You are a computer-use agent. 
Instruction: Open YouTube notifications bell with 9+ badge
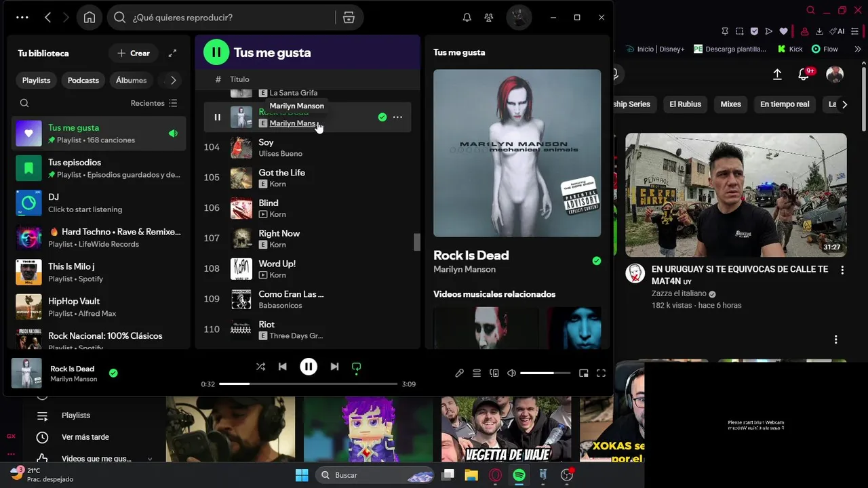pyautogui.click(x=804, y=74)
